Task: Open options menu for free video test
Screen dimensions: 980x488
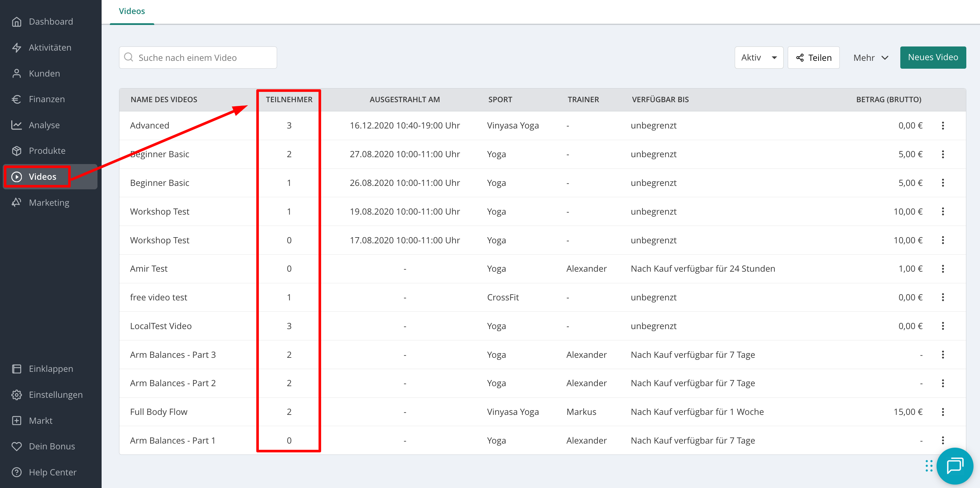Action: tap(943, 297)
